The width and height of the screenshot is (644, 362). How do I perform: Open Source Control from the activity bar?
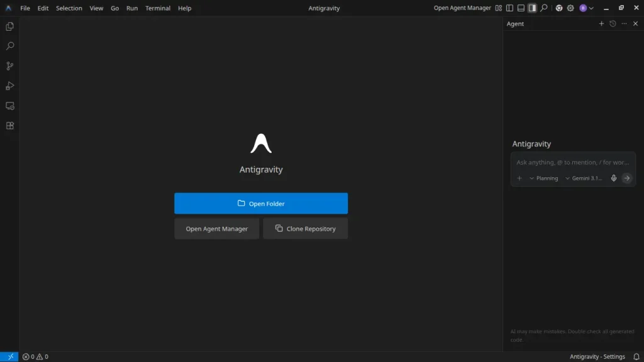point(9,65)
